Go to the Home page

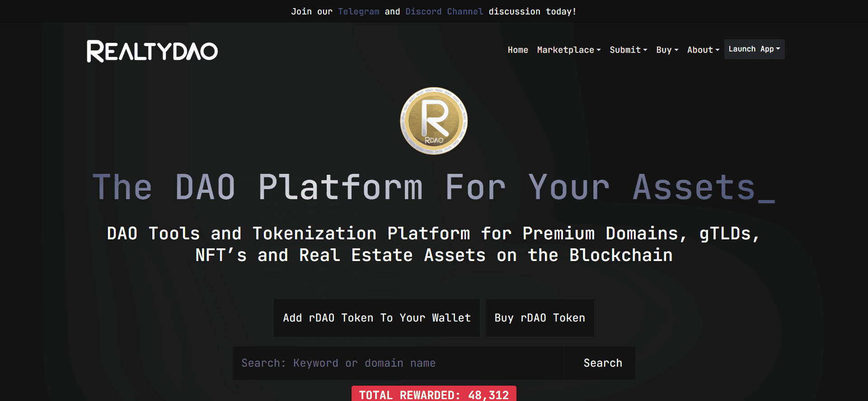pyautogui.click(x=517, y=50)
